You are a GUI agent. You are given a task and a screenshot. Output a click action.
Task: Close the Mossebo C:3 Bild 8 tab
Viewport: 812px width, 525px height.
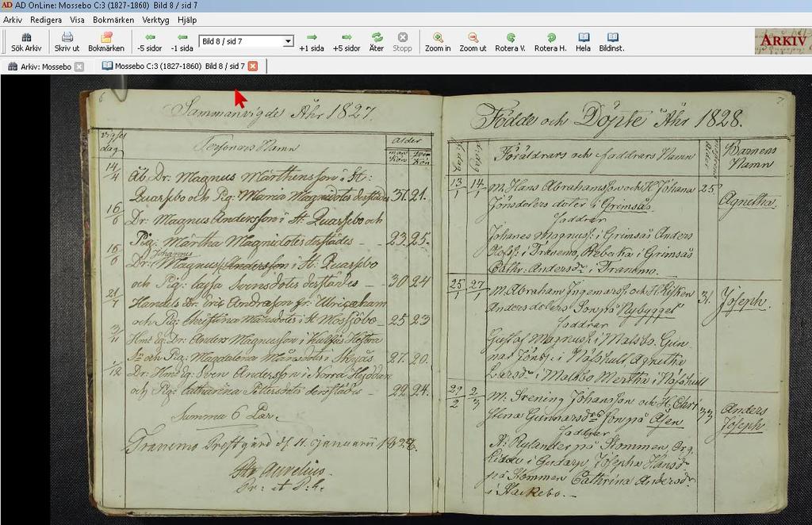[x=253, y=67]
